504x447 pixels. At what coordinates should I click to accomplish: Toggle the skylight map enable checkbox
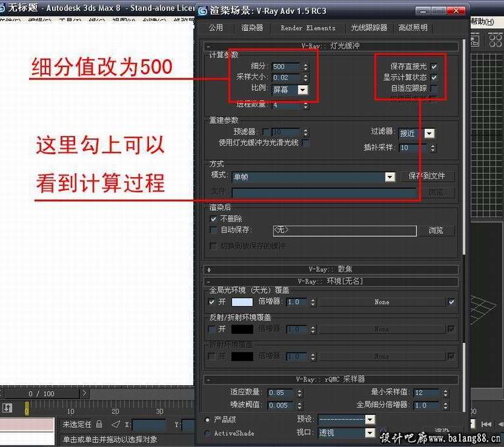[x=451, y=302]
